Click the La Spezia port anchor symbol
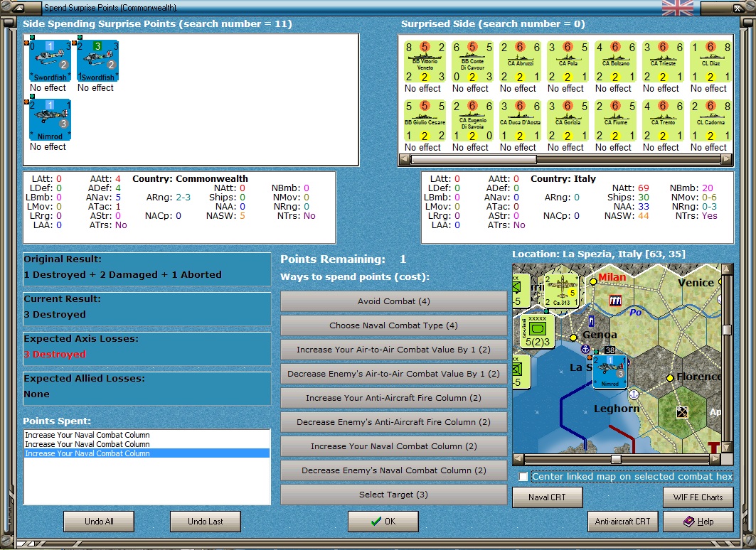The height and width of the screenshot is (550, 756). pyautogui.click(x=586, y=349)
